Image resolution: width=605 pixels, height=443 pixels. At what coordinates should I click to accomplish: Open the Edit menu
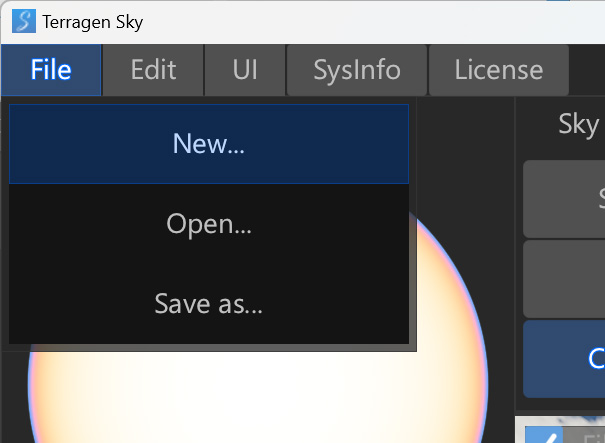[153, 70]
